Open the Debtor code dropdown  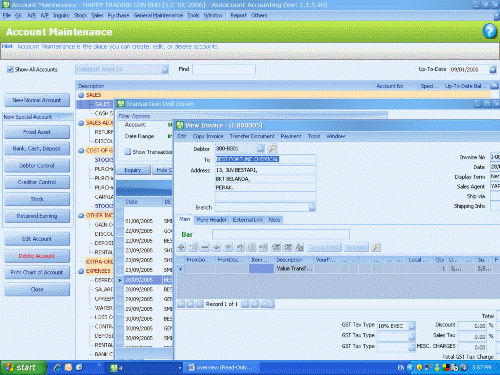(261, 149)
